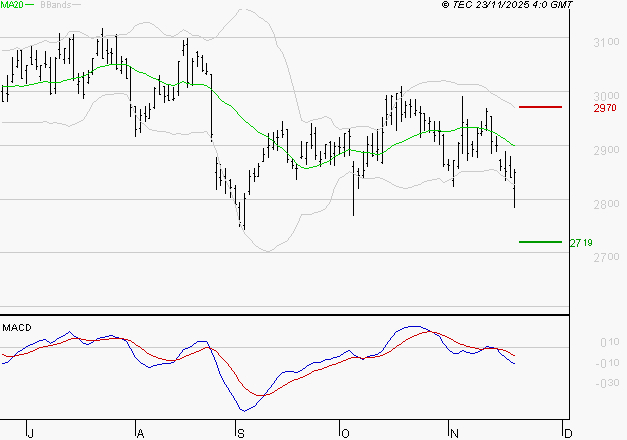The image size is (627, 440).
Task: Click the 2800 price axis label
Action: click(606, 204)
